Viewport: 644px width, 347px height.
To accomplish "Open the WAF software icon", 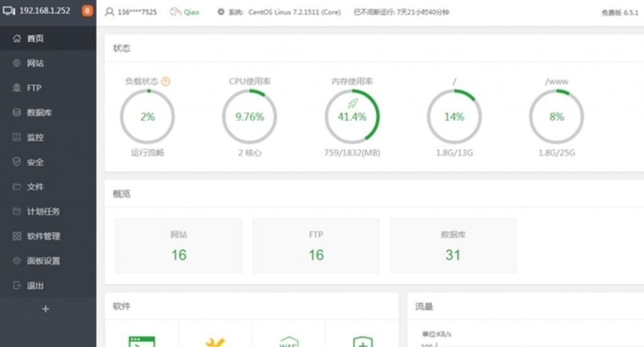I will (x=289, y=341).
